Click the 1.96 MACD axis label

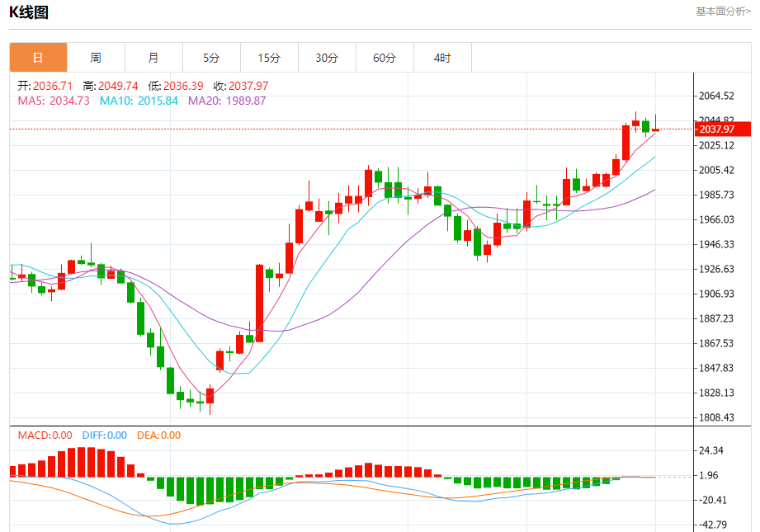point(709,475)
